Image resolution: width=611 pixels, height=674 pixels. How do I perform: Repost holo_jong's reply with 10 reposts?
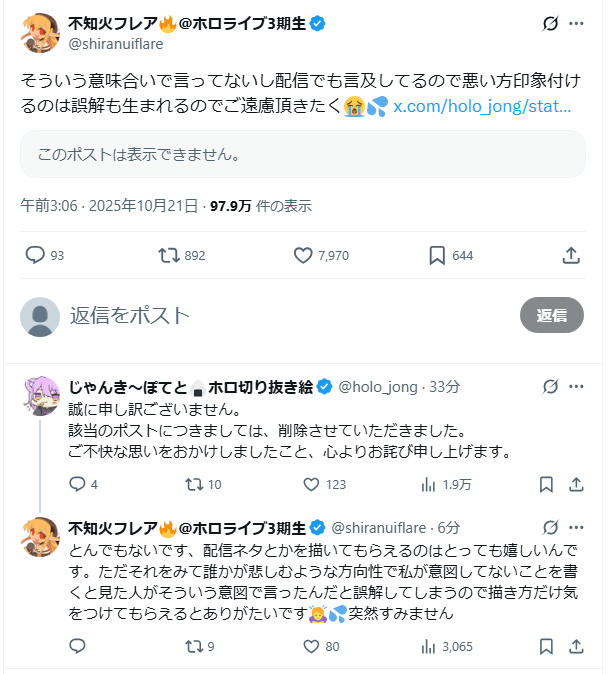[194, 484]
